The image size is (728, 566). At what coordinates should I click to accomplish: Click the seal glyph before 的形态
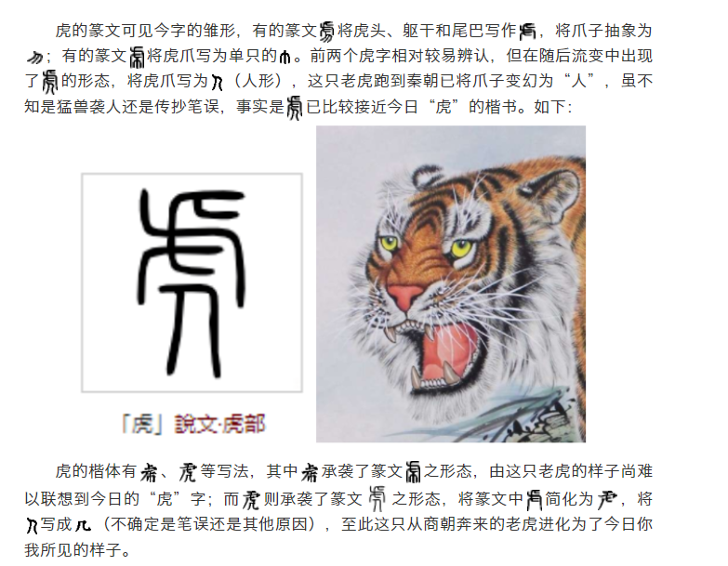coord(49,82)
